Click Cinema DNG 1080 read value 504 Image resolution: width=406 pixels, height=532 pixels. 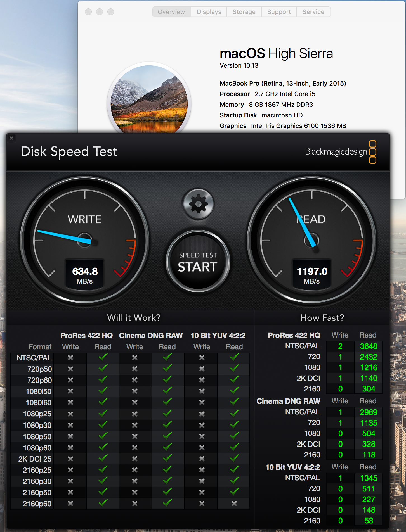tap(369, 433)
